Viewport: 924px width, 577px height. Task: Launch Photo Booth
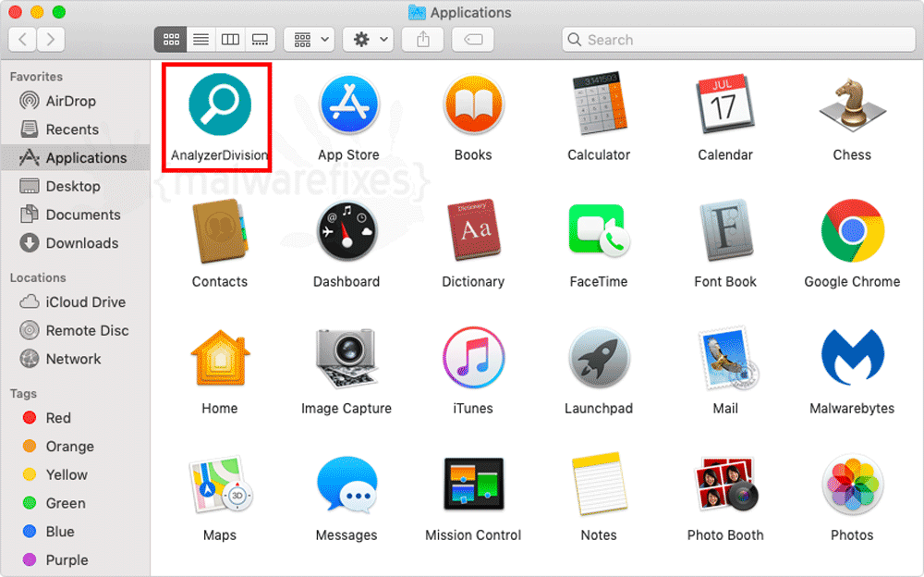725,485
